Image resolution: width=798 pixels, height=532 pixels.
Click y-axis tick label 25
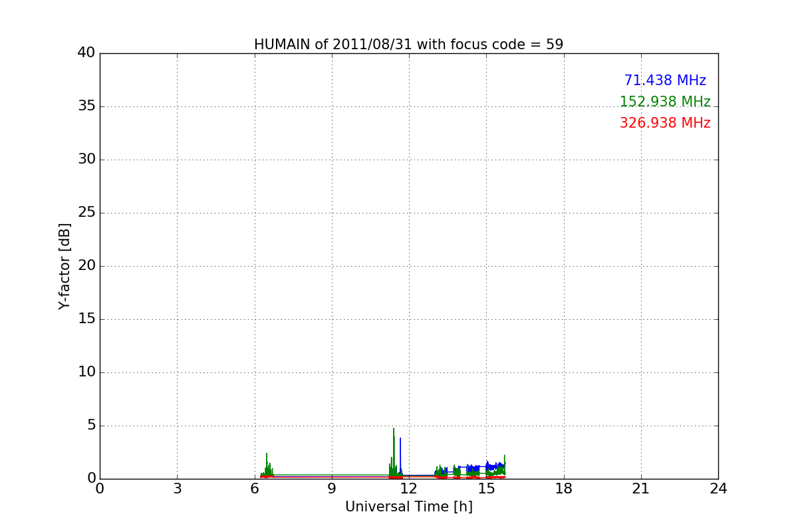click(86, 213)
